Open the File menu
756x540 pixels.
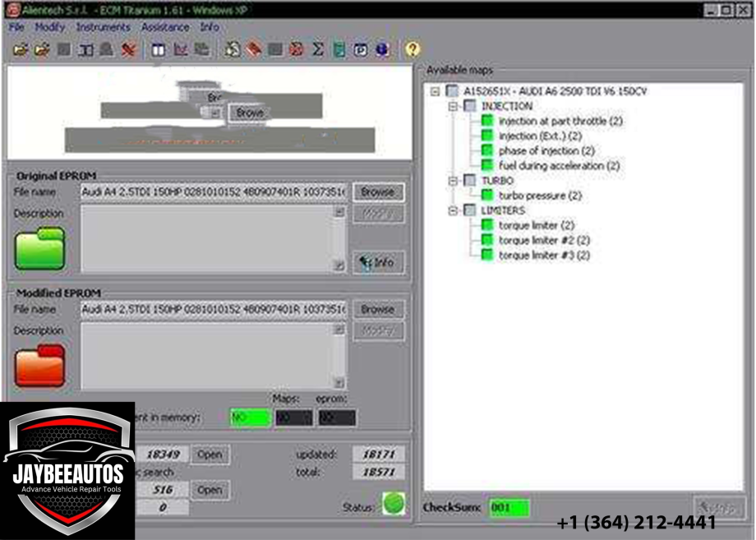click(x=16, y=27)
